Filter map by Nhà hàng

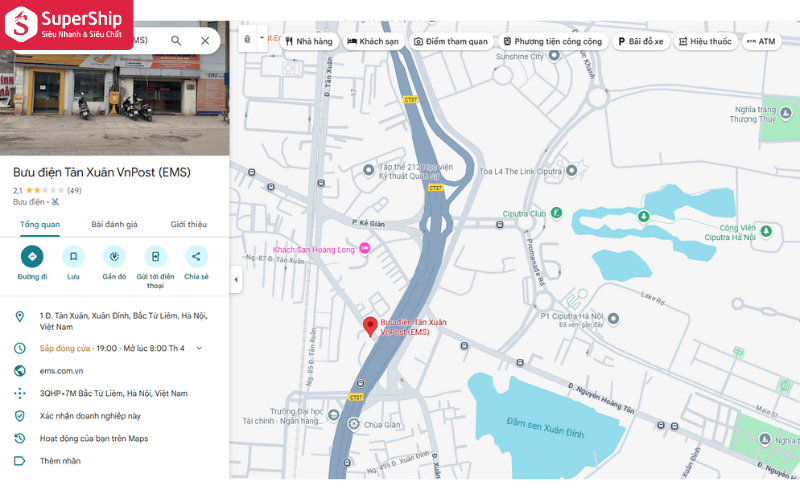pos(309,41)
